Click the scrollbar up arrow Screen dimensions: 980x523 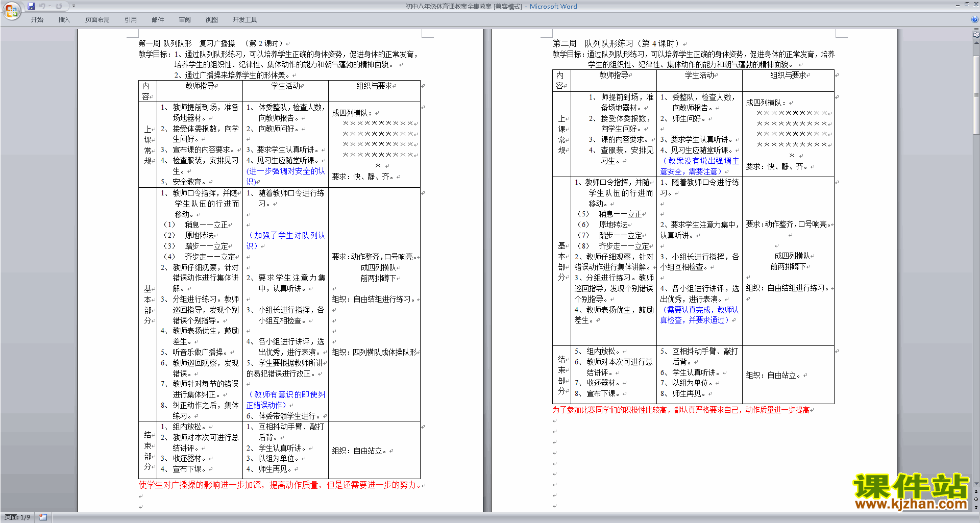976,43
